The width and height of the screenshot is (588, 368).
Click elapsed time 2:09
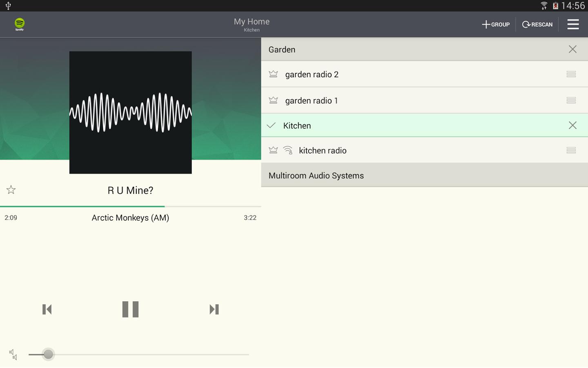tap(11, 218)
